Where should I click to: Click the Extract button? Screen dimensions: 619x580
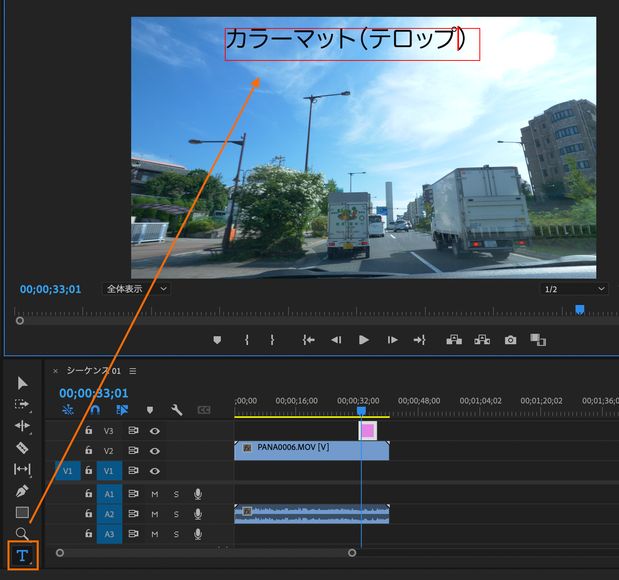[482, 340]
